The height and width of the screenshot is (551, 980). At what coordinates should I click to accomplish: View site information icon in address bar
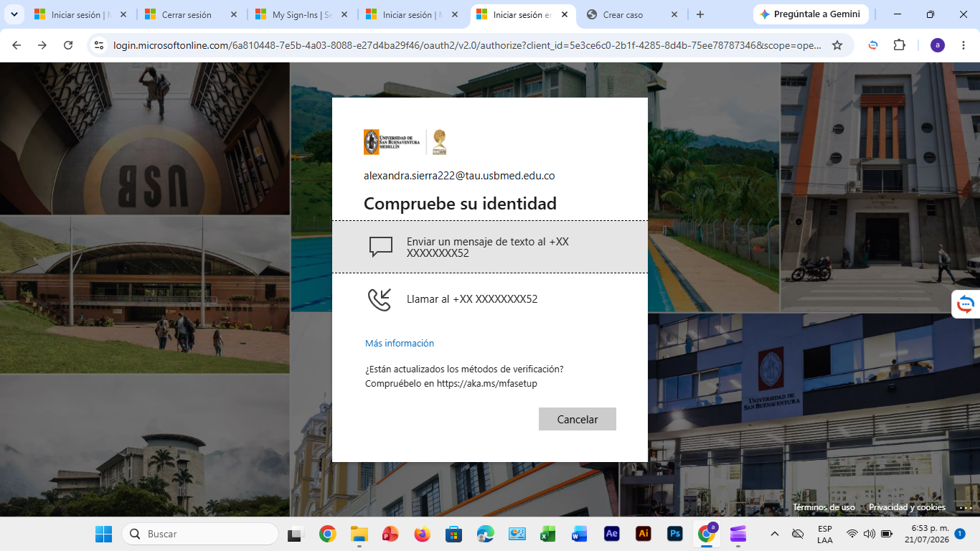[100, 45]
